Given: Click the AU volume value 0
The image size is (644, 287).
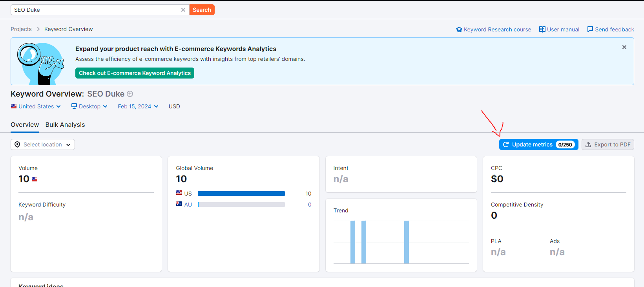Looking at the screenshot, I should (x=310, y=205).
